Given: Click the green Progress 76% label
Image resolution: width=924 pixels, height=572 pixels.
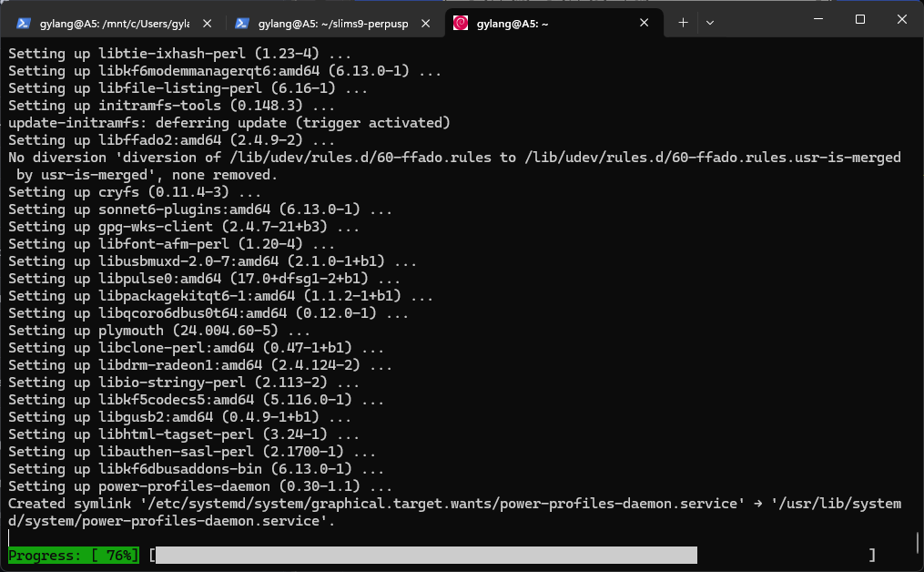Looking at the screenshot, I should [x=74, y=555].
